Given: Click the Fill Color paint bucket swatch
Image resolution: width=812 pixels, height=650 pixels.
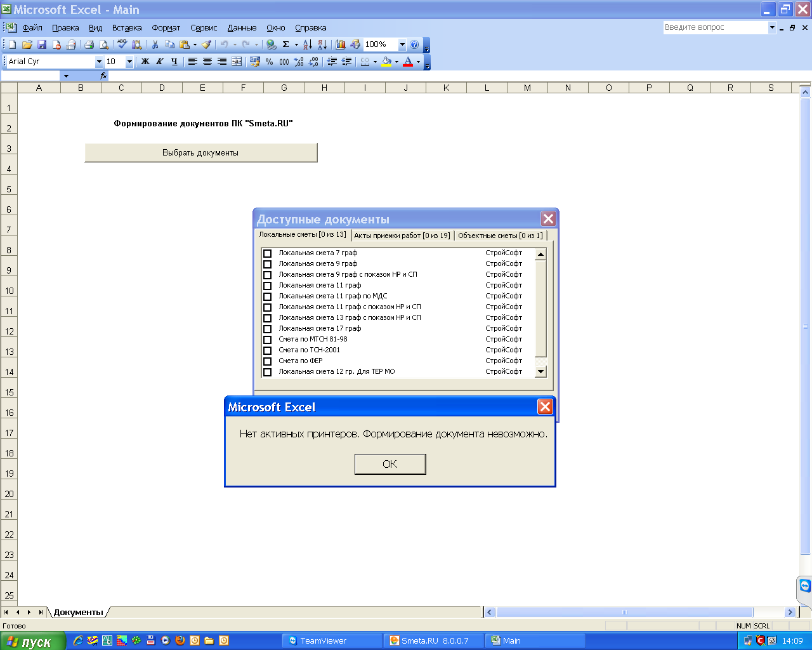Looking at the screenshot, I should pyautogui.click(x=386, y=62).
